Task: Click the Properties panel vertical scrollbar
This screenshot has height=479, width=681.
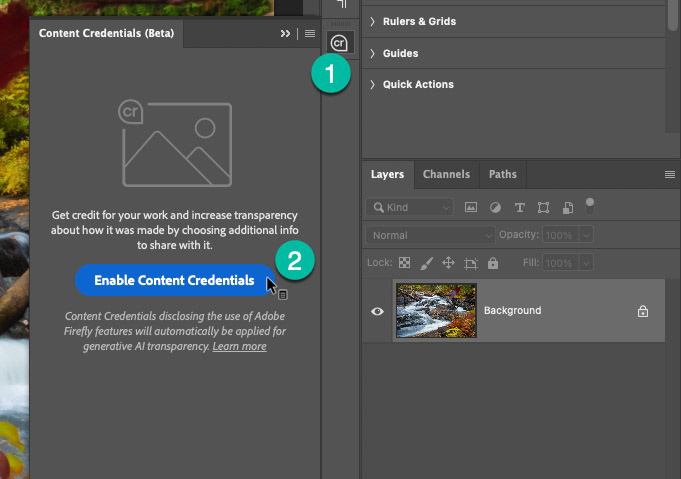Action: click(673, 15)
